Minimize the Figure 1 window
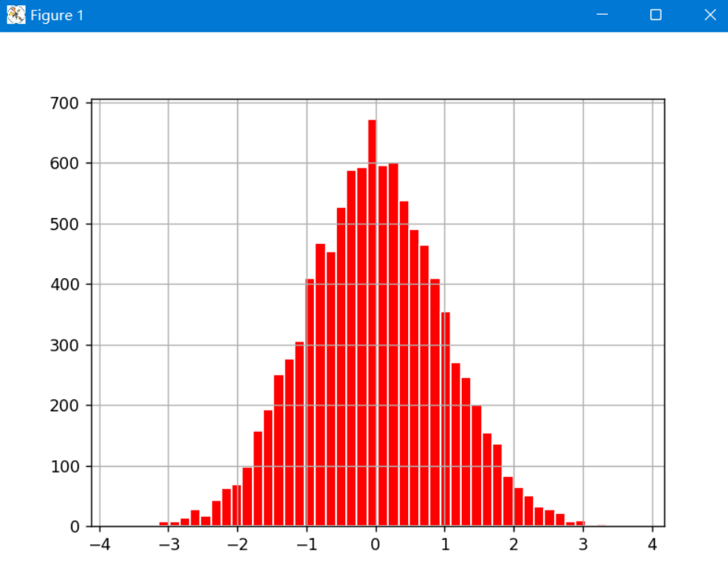 point(602,15)
